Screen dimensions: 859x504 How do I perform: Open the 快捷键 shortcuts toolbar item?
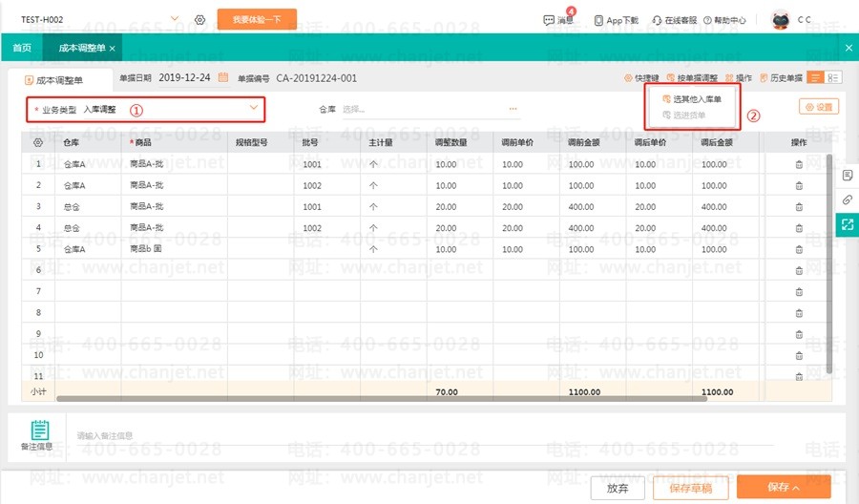[641, 77]
